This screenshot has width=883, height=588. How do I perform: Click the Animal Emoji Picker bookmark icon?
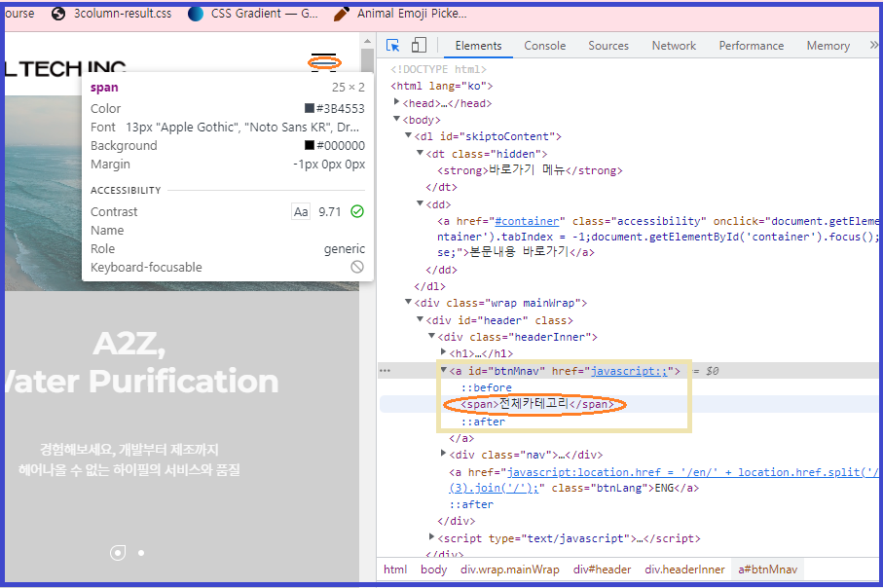click(x=342, y=14)
